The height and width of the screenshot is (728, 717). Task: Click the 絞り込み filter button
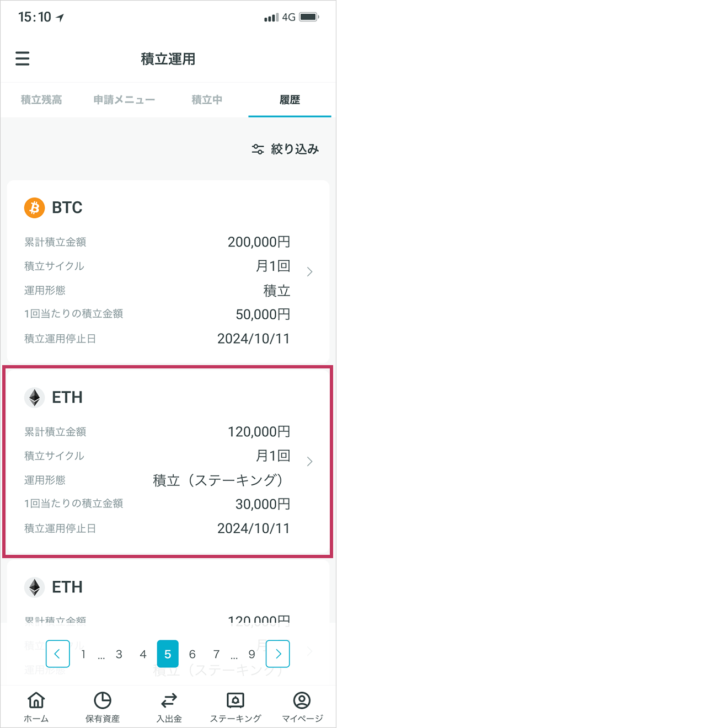click(x=285, y=149)
